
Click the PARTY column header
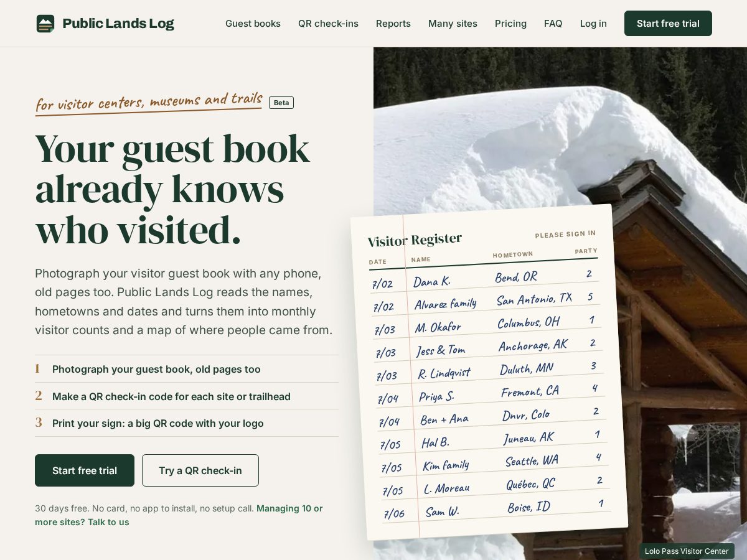[x=586, y=251]
